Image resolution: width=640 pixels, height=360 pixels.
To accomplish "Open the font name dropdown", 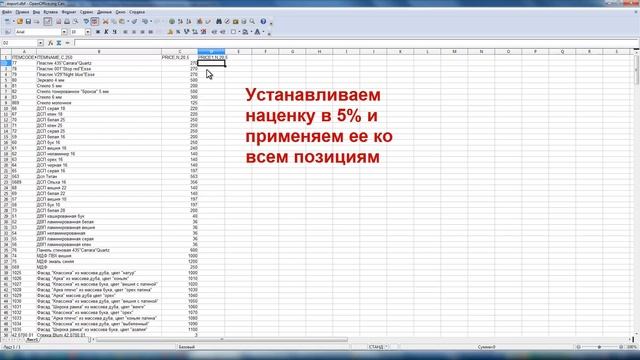I will pos(64,32).
